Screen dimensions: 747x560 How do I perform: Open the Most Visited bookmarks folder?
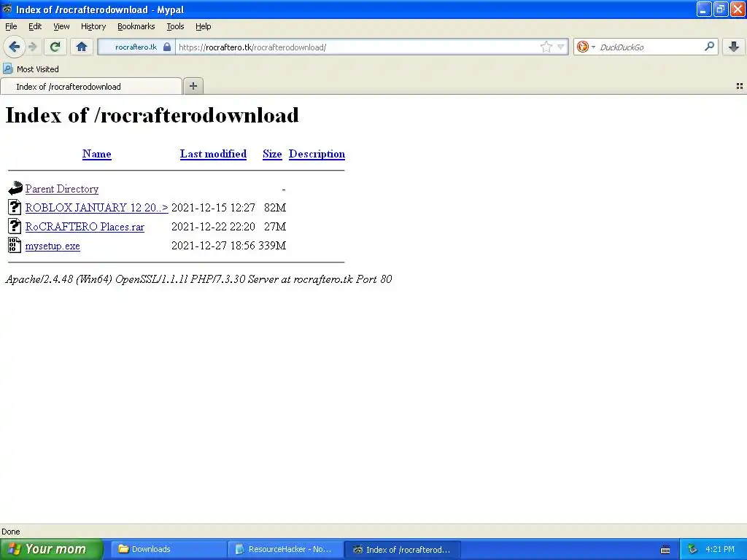pos(31,69)
